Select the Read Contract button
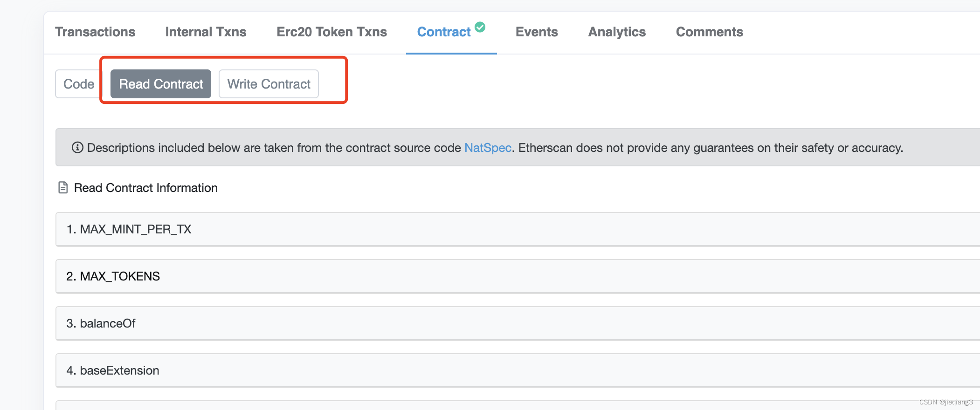 point(161,84)
